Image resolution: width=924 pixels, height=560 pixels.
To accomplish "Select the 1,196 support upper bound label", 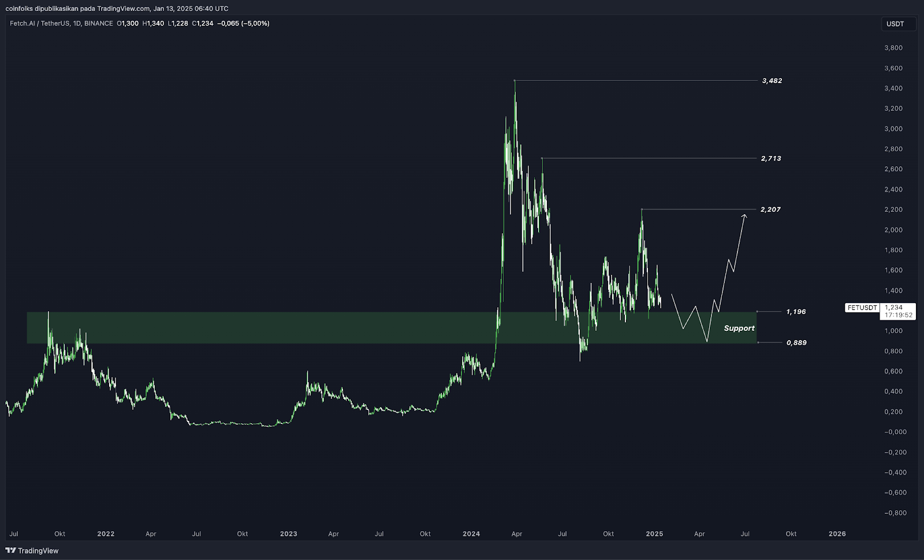I will pos(796,312).
